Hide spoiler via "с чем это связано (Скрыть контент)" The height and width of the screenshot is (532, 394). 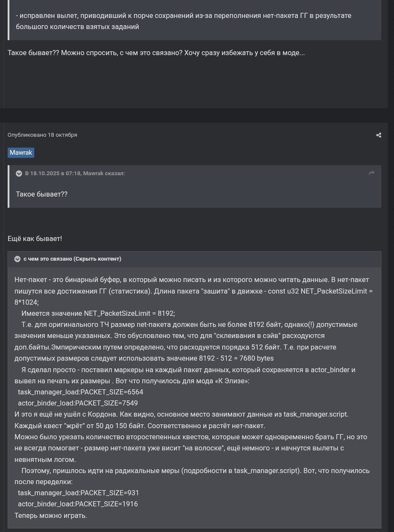[x=72, y=259]
